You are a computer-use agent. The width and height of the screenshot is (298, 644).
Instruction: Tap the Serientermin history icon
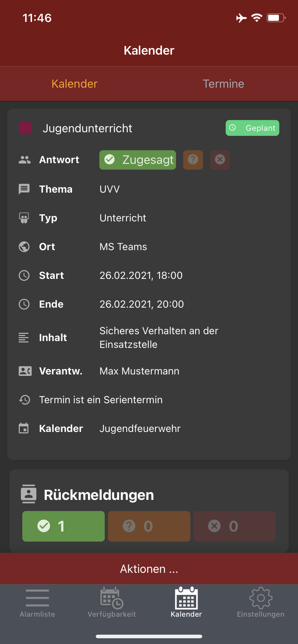point(24,400)
